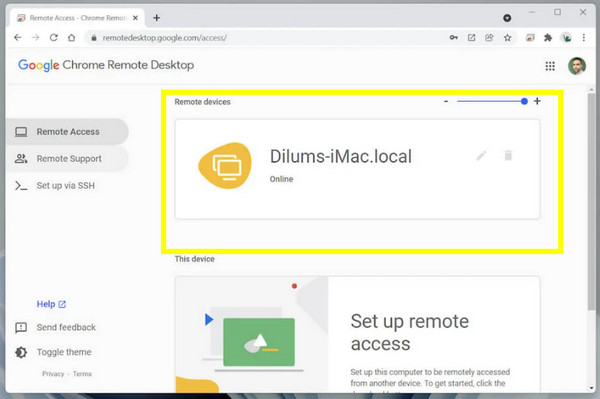Viewport: 600px width, 399px height.
Task: Open the Help link
Action: coord(51,304)
